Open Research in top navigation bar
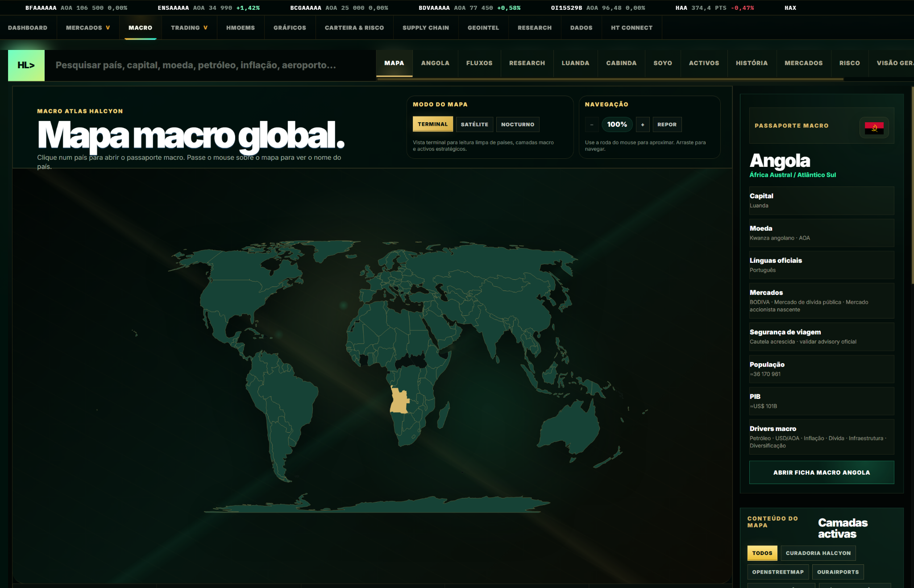Image resolution: width=914 pixels, height=588 pixels. tap(535, 28)
